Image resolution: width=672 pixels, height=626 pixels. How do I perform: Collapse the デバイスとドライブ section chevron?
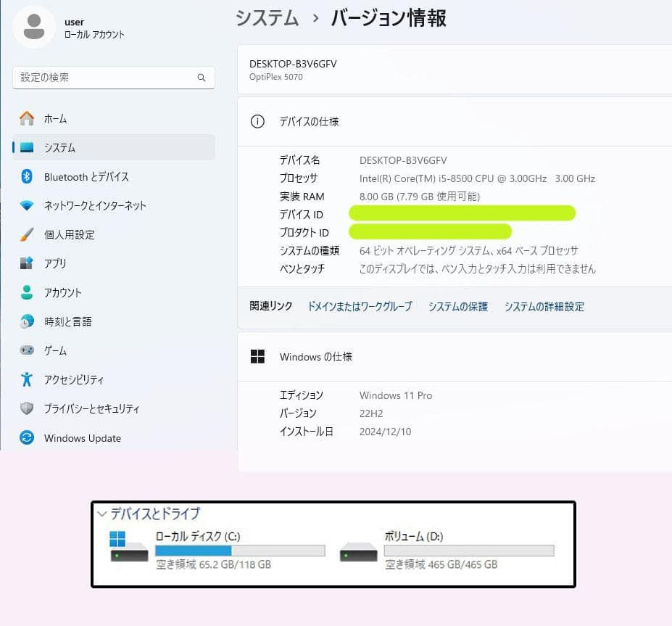tap(102, 514)
